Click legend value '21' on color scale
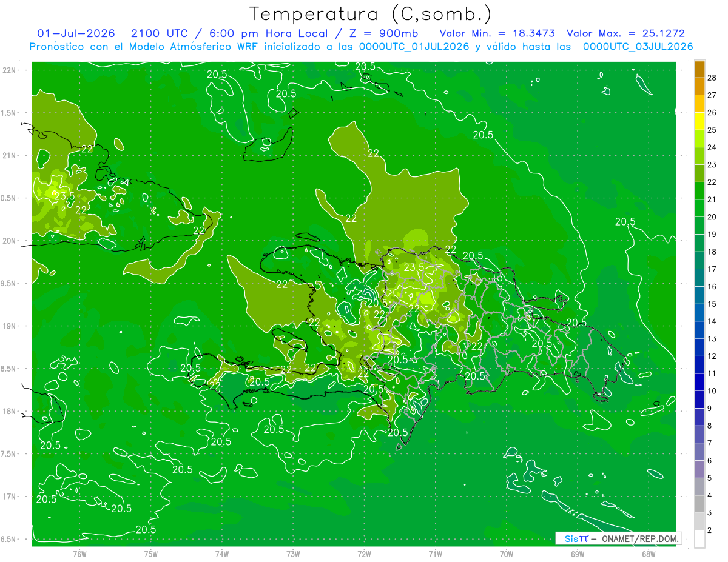Screen dimensions: 728x562 click(x=712, y=199)
